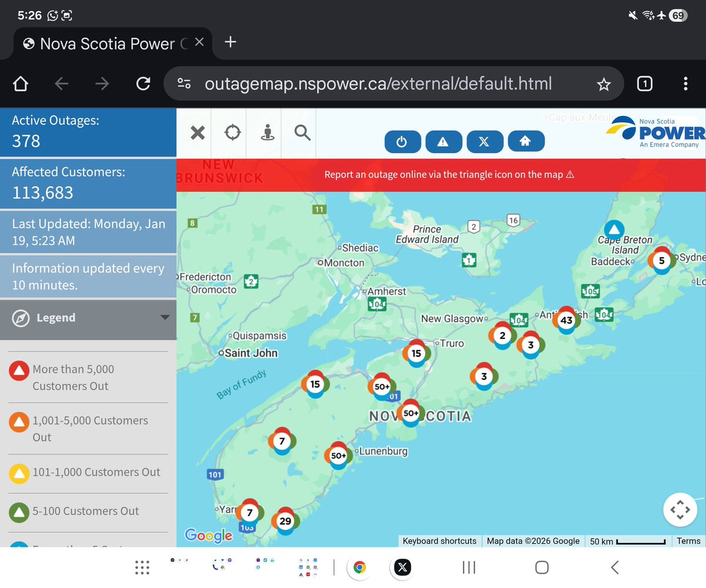The image size is (706, 588).
Task: Open the Chrome three-dot menu
Action: 685,84
